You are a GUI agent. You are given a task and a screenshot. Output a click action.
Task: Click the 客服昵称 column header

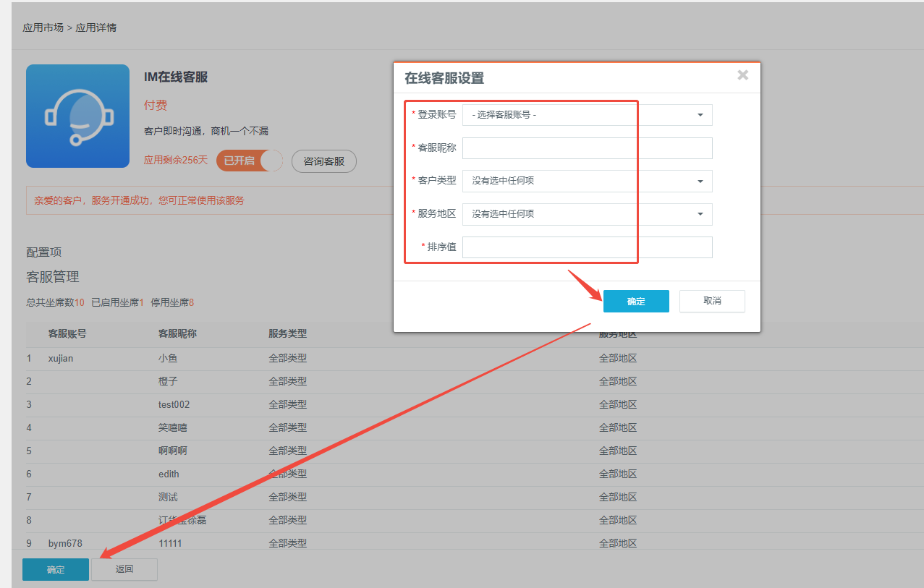point(178,333)
